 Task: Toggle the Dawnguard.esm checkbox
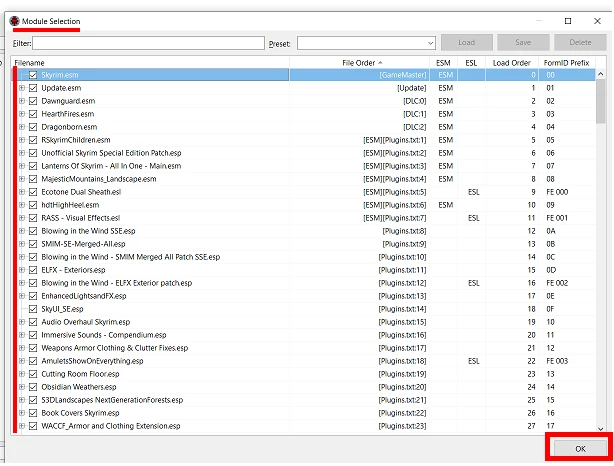pos(33,101)
